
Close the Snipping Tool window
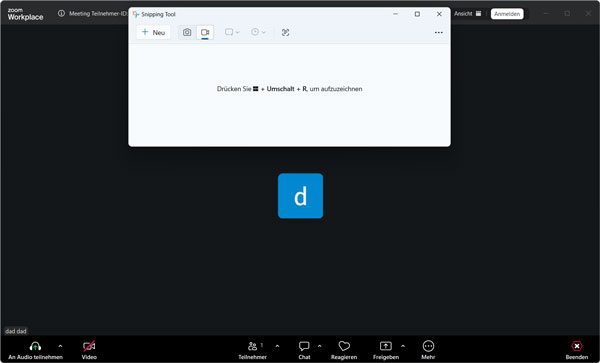(439, 14)
